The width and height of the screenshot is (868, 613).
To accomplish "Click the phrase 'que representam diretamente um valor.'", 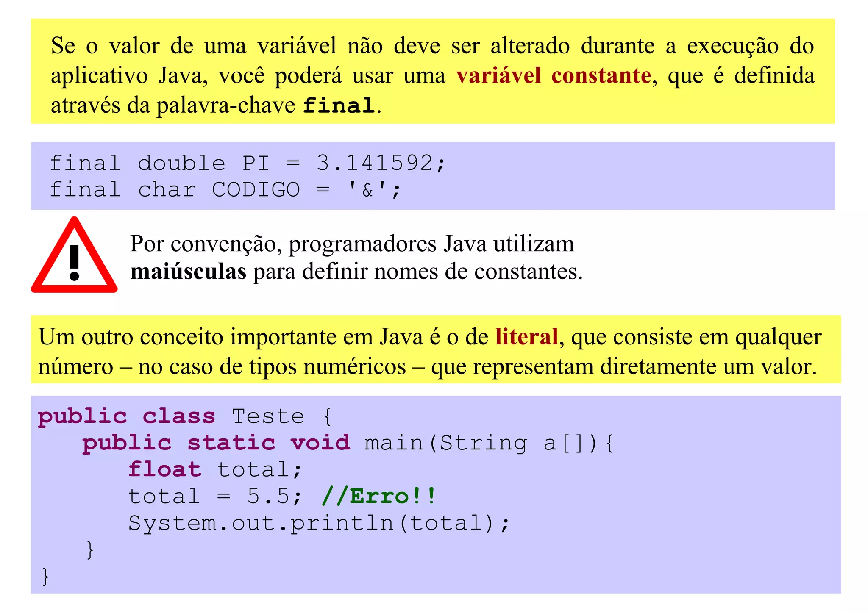I will tap(624, 367).
